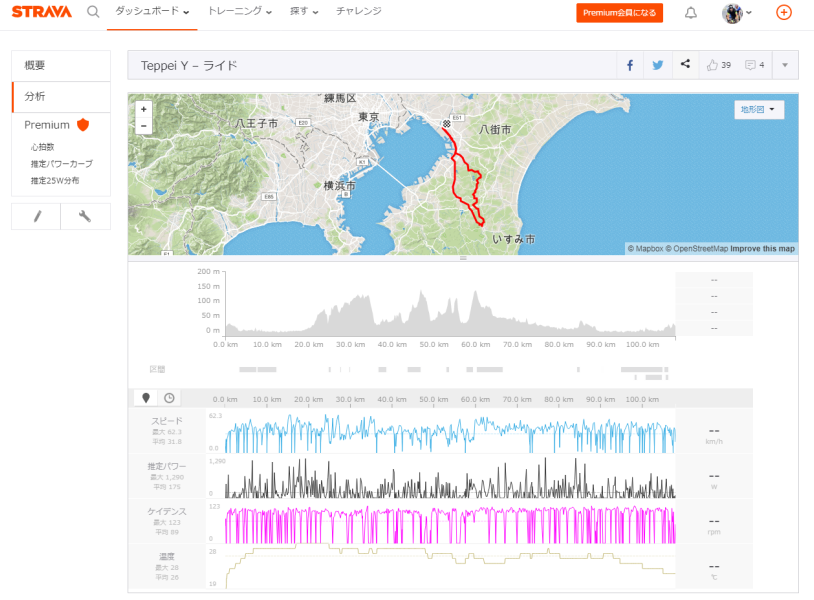Share the ride on Twitter
This screenshot has height=600, width=814.
click(x=658, y=65)
